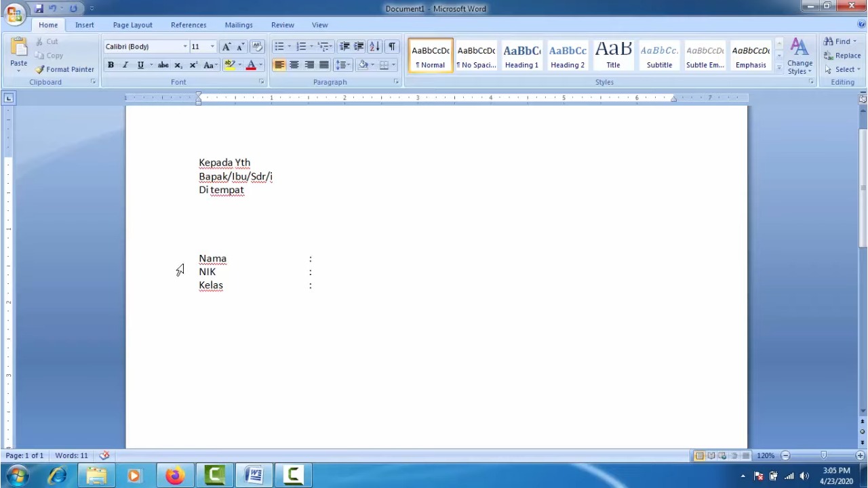Apply text highlight color
The height and width of the screenshot is (488, 868).
[229, 65]
